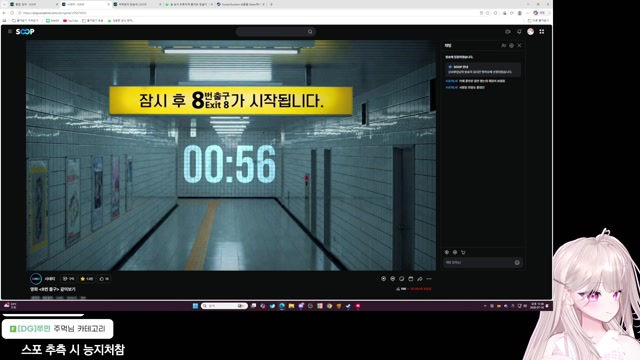This screenshot has width=640, height=360.
Task: Share the stream via share arrow icon
Action: click(x=420, y=279)
